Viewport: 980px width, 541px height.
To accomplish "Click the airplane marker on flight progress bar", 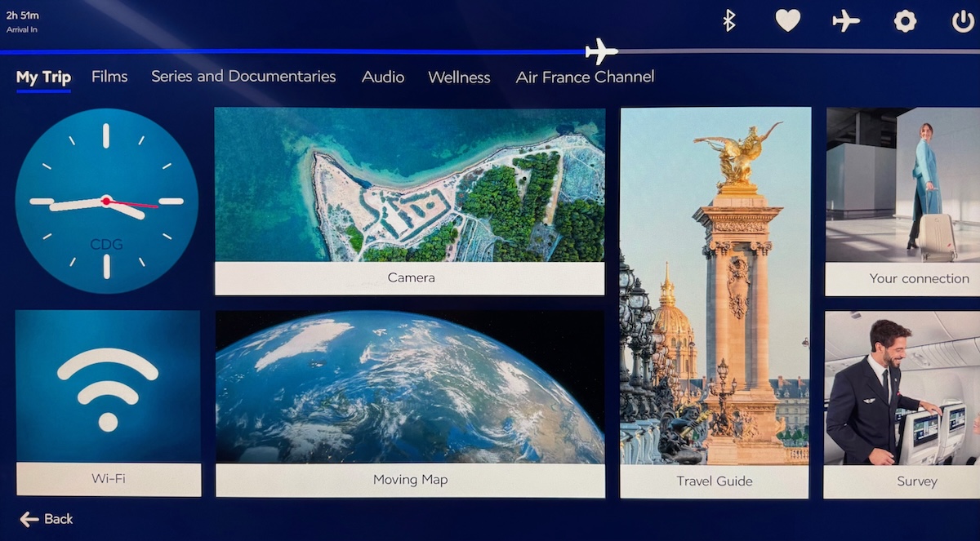I will (601, 51).
